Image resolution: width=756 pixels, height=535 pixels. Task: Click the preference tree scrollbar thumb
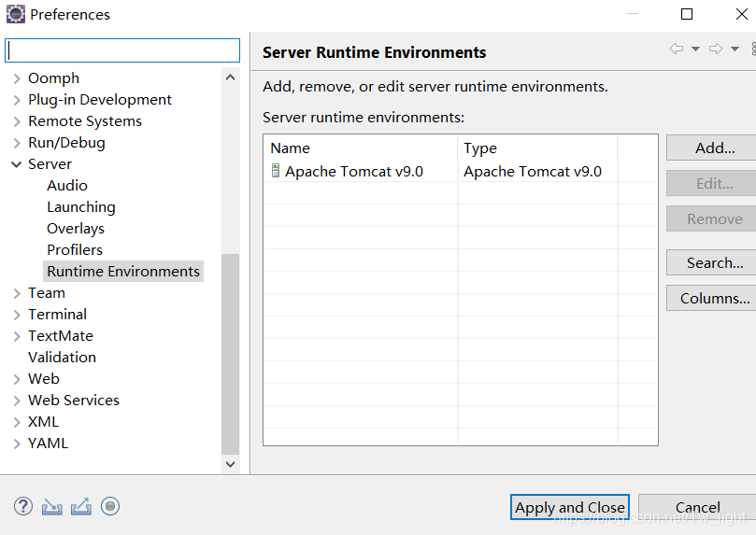(x=231, y=354)
